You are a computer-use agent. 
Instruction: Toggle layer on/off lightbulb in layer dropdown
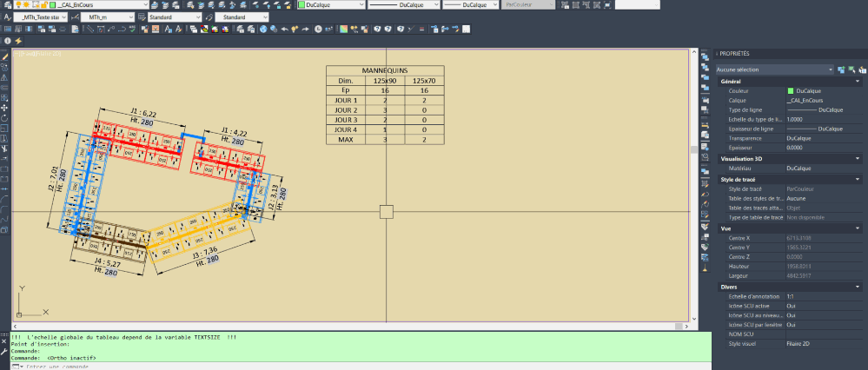pos(17,4)
